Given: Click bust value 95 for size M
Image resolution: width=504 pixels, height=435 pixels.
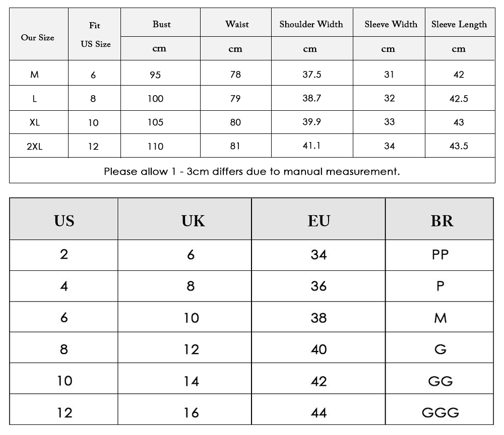Looking at the screenshot, I should (155, 75).
